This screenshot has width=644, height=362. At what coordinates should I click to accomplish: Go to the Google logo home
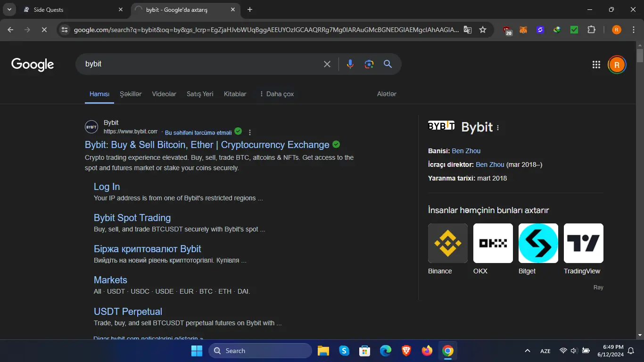[33, 65]
